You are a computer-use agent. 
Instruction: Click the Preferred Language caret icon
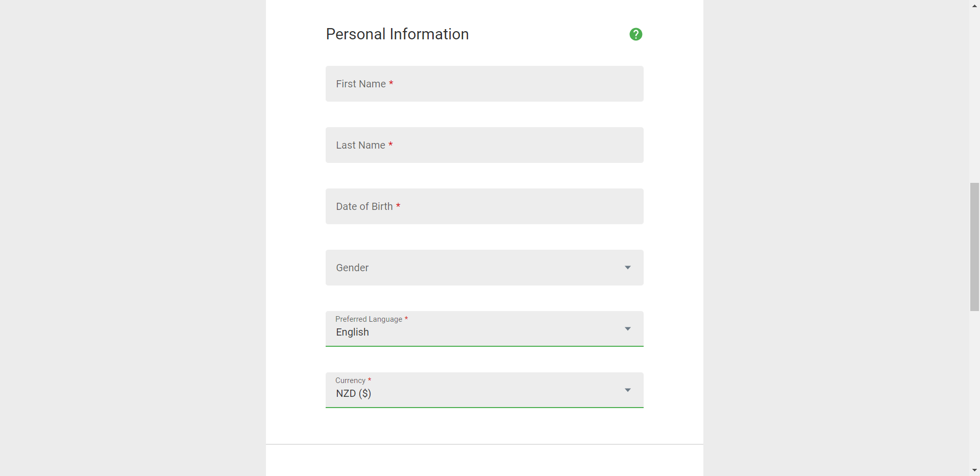coord(628,329)
